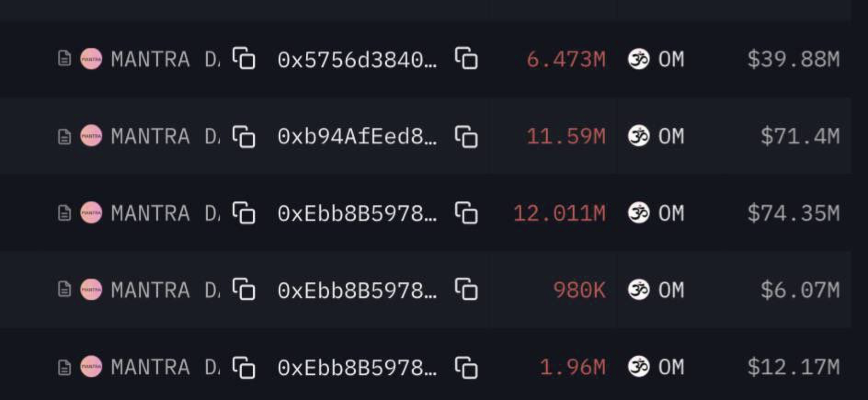This screenshot has height=400, width=868.
Task: Copy the 0xb94AfEed8 address
Action: (x=466, y=136)
